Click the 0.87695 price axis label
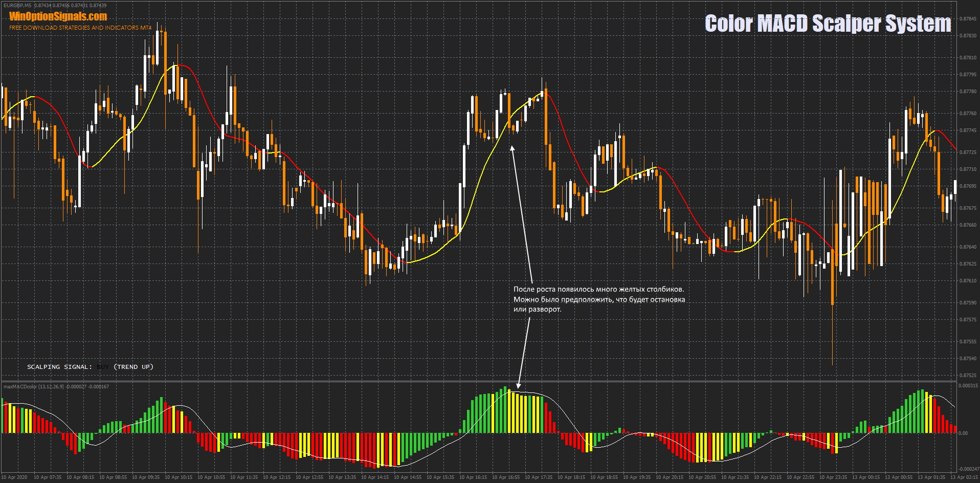 pos(968,186)
